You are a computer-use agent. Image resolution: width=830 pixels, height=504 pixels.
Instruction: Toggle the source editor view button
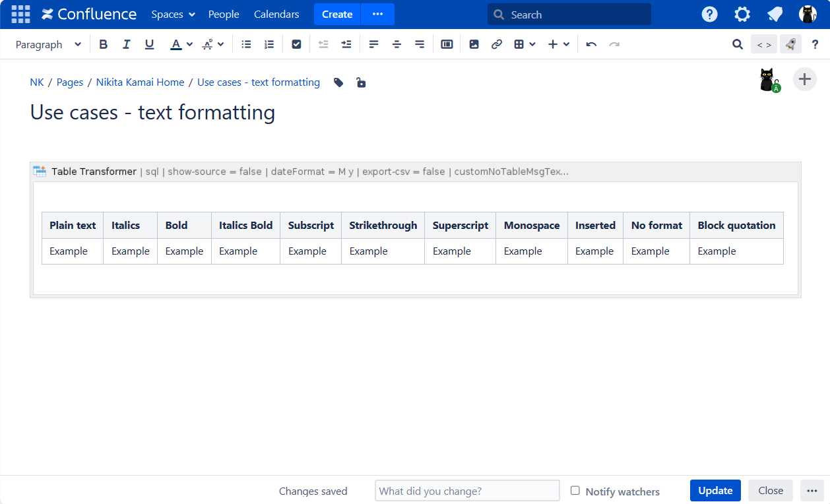763,44
